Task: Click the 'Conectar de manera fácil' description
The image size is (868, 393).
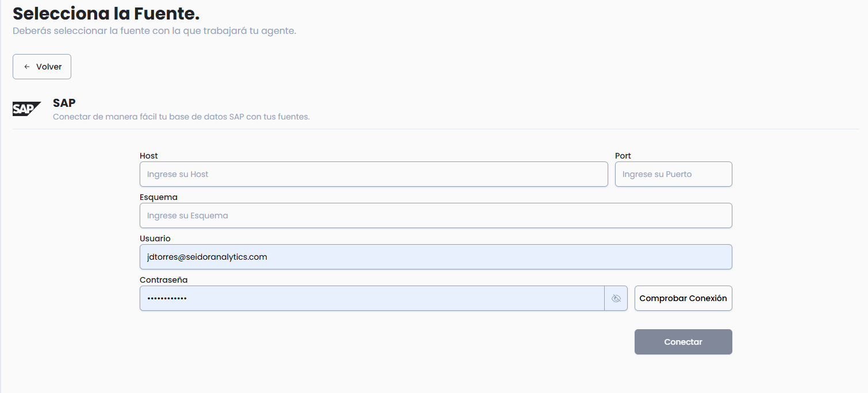Action: [x=181, y=117]
